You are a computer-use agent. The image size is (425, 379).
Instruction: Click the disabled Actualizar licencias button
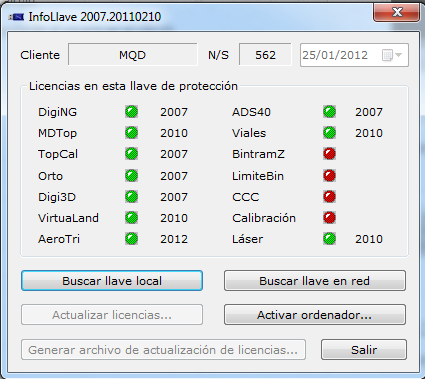tap(112, 314)
